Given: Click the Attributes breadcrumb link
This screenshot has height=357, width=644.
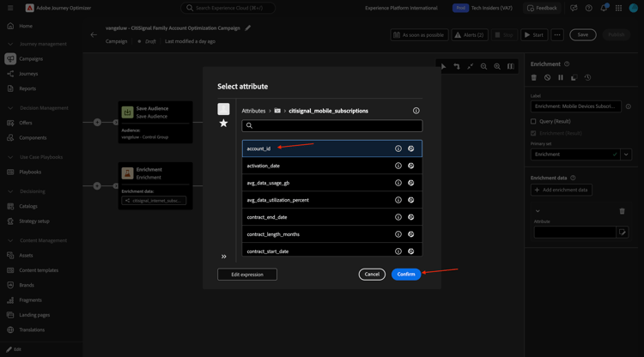Looking at the screenshot, I should (x=253, y=111).
